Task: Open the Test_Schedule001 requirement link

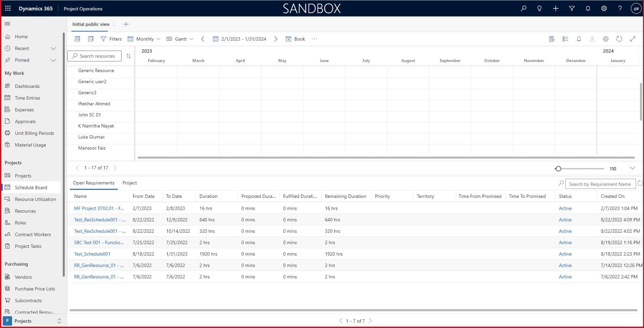Action: 92,254
